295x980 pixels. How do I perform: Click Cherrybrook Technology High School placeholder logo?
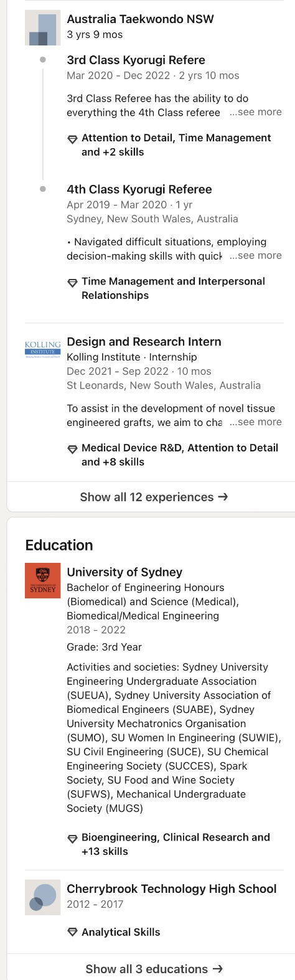point(42,897)
